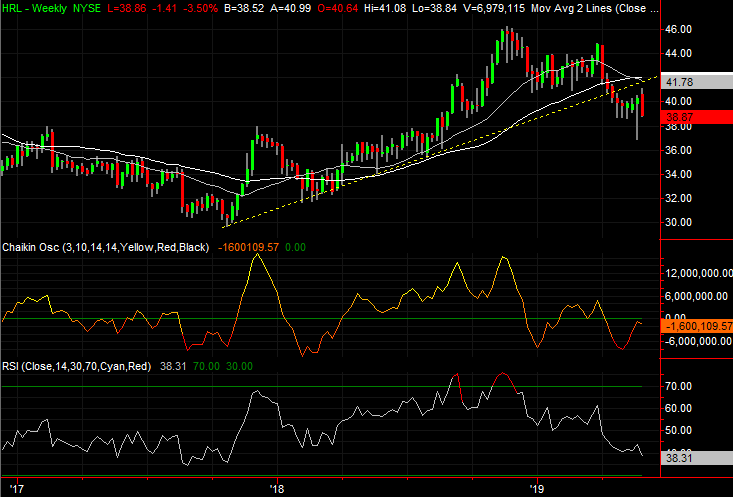Click the green 70.00 overbought value in the RSI title

tap(206, 366)
